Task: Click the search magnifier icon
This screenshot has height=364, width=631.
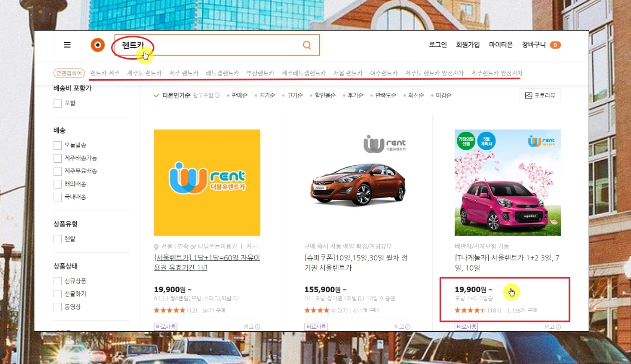Action: 307,45
